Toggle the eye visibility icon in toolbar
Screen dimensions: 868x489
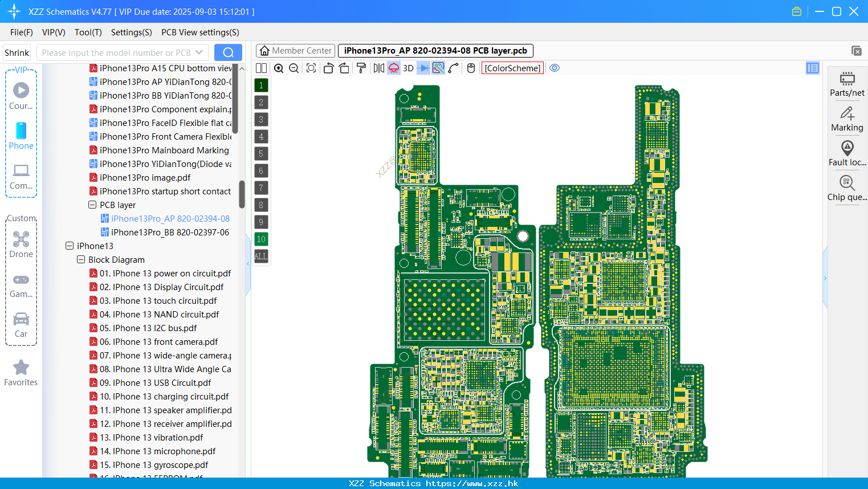coord(555,68)
